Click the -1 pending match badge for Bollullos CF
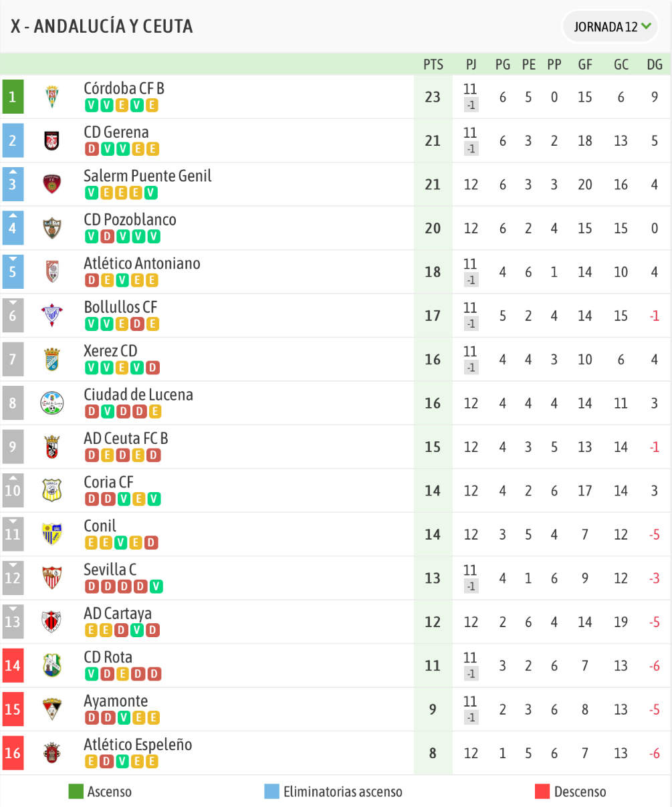Viewport: 672px width, 807px height. coord(471,324)
